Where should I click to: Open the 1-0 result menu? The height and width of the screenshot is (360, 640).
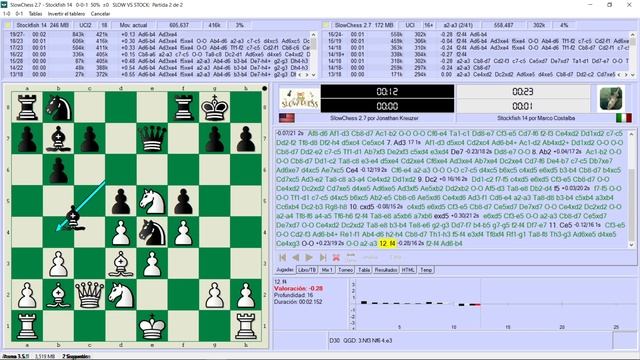pos(7,13)
